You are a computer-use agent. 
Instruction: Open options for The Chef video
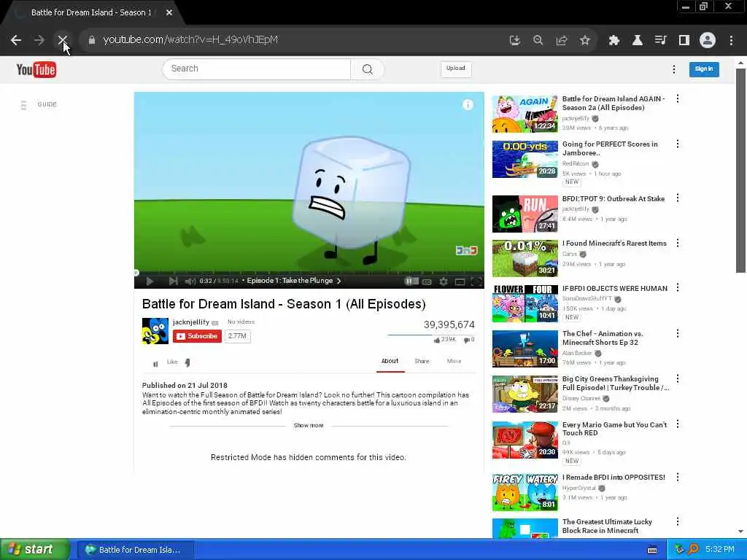point(678,334)
